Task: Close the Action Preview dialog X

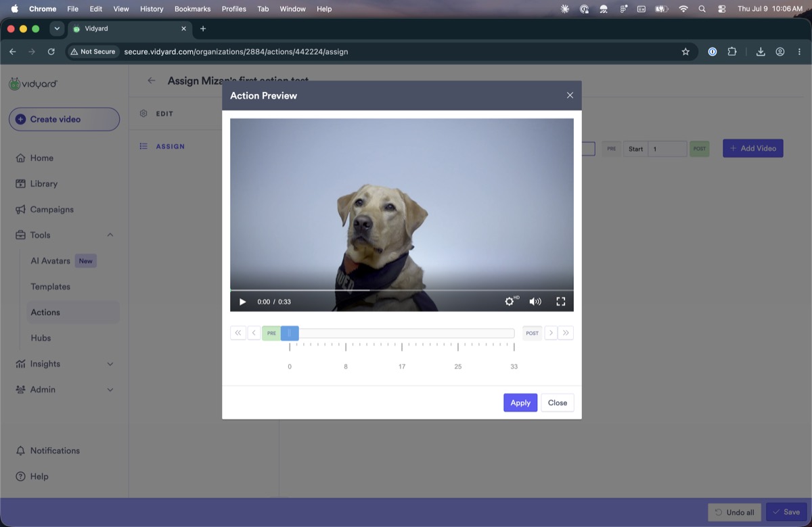Action: [x=570, y=95]
